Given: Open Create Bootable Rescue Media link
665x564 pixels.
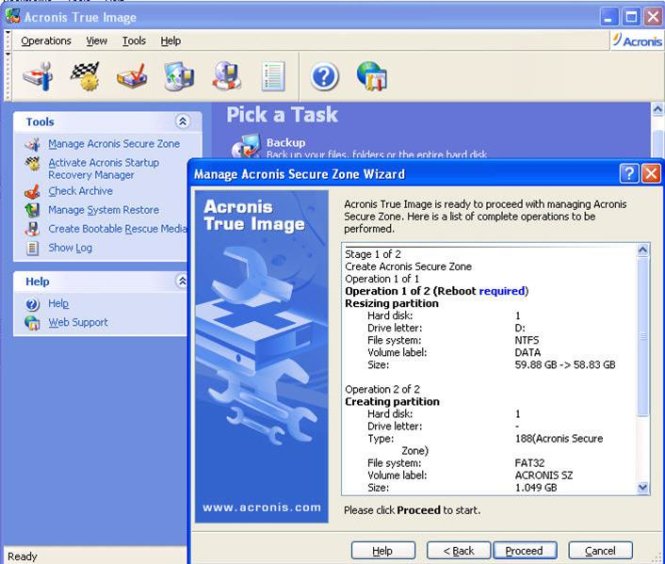Looking at the screenshot, I should [117, 229].
